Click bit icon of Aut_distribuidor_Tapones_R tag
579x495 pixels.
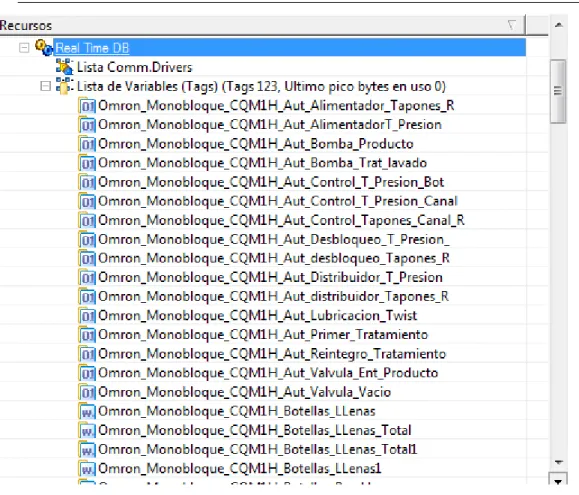click(88, 297)
